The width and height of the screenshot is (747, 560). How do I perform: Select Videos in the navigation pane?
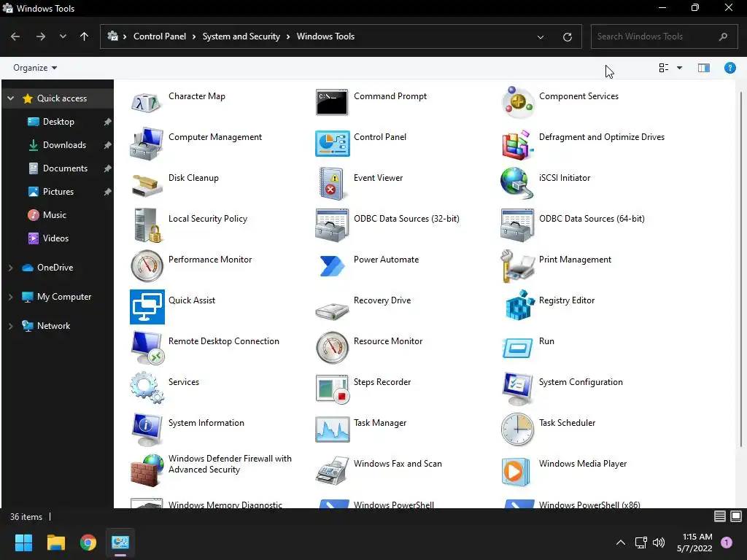point(55,238)
